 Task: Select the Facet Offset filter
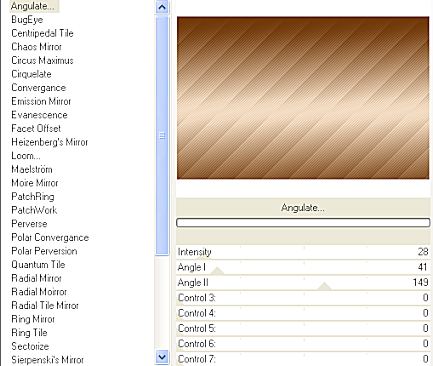coord(36,128)
